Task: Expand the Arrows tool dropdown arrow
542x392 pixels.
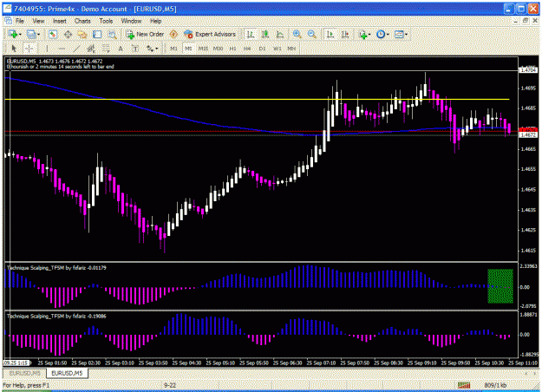Action: click(x=157, y=49)
